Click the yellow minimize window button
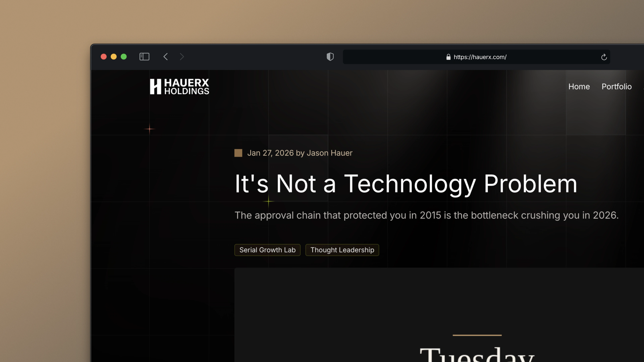Screen dimensions: 644x362 point(114,57)
